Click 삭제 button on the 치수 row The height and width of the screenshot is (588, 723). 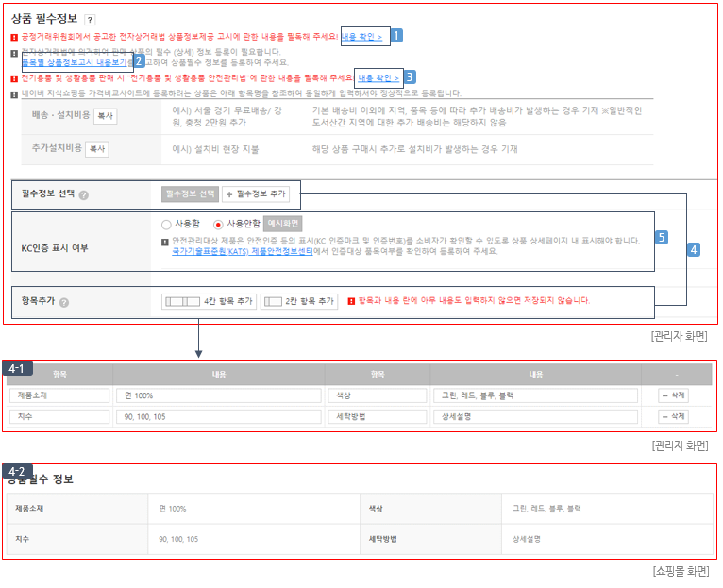[x=673, y=417]
